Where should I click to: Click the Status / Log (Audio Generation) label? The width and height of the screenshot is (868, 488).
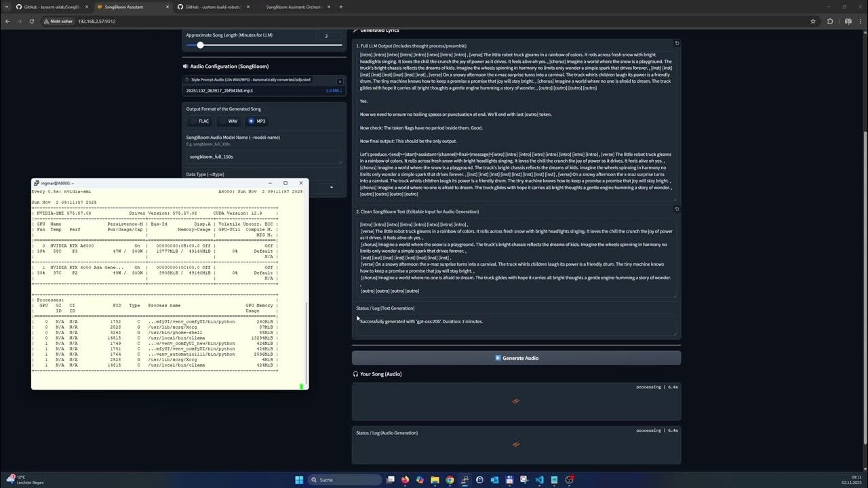(387, 433)
